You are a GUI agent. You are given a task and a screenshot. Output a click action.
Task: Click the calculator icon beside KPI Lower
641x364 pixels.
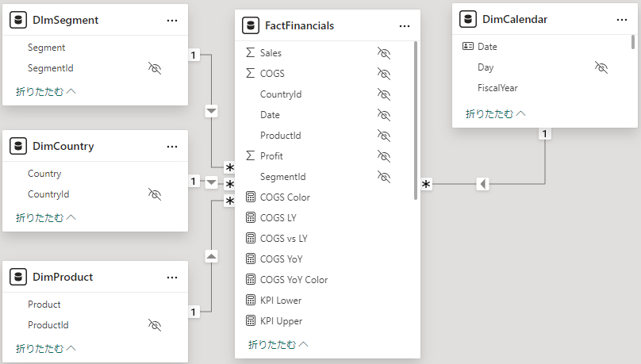(251, 301)
